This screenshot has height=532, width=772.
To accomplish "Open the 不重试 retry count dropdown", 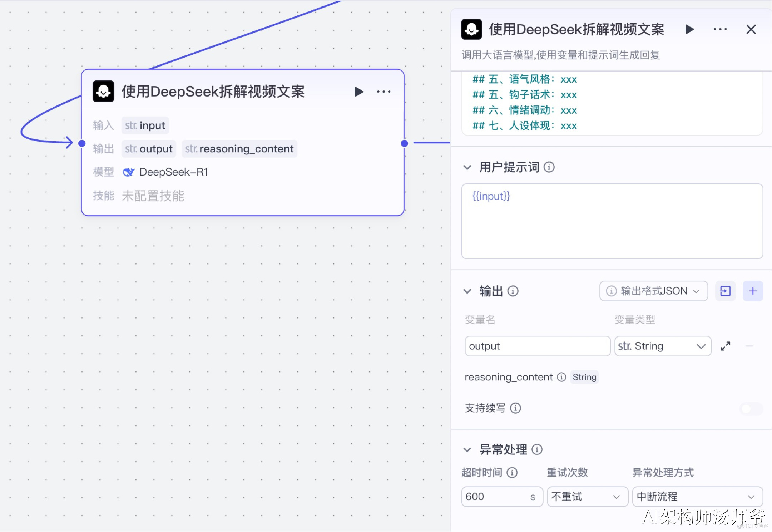I will point(587,497).
